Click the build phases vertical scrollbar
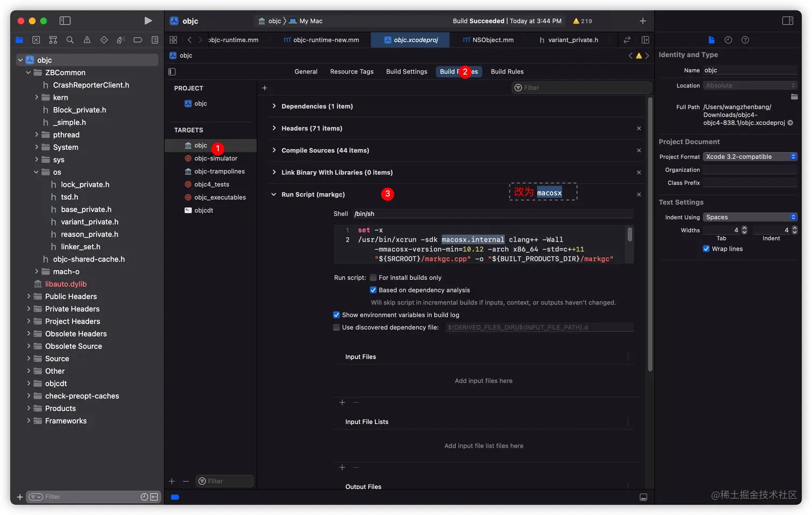Viewport: 812px width, 515px height. (x=650, y=234)
